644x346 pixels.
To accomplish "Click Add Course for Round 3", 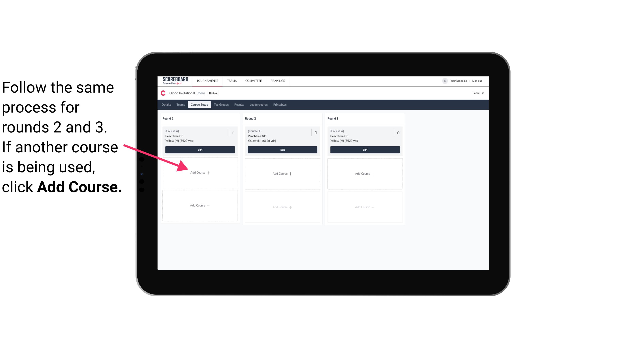I will [365, 173].
